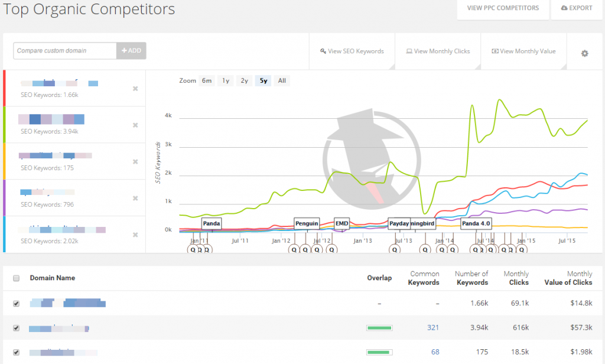Remove the competitor with 1.66k SEO keywords
The height and width of the screenshot is (364, 605).
click(x=135, y=89)
